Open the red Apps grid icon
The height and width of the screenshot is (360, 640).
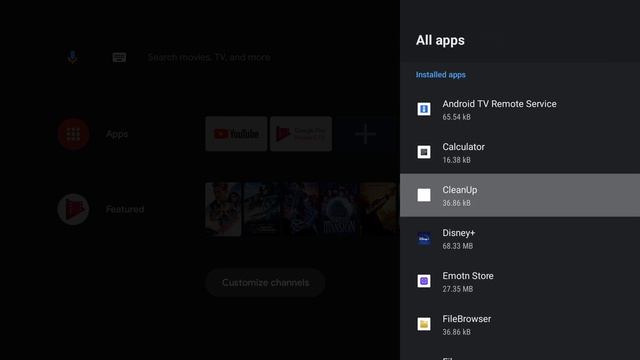[73, 134]
